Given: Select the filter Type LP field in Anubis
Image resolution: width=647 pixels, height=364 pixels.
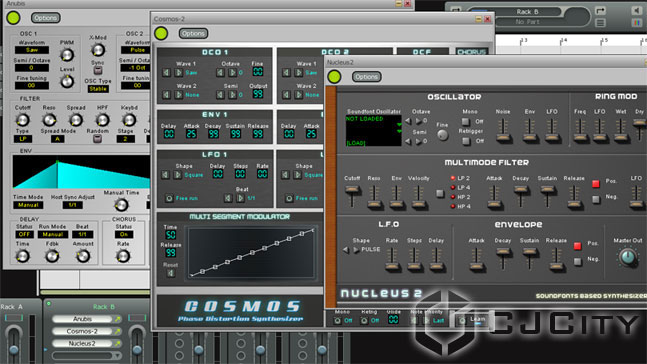Looking at the screenshot, I should tap(23, 139).
